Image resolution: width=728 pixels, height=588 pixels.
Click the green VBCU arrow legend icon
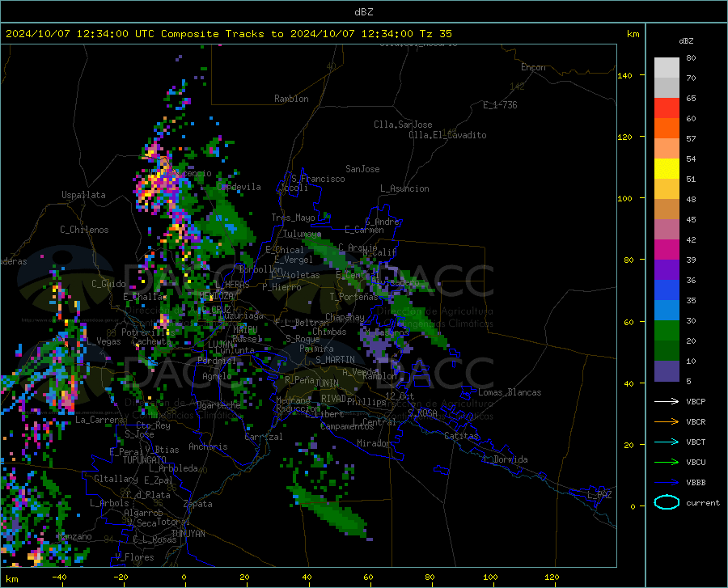pyautogui.click(x=667, y=462)
